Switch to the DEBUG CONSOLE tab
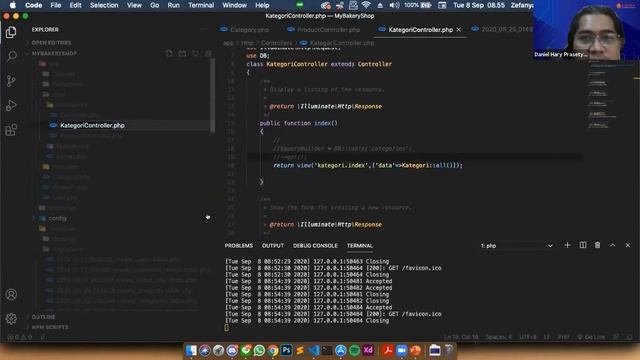 click(x=315, y=246)
